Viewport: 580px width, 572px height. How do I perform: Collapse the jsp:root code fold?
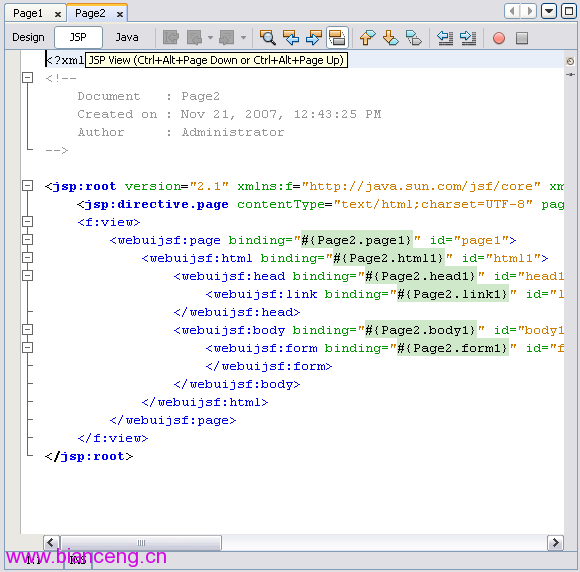click(27, 186)
